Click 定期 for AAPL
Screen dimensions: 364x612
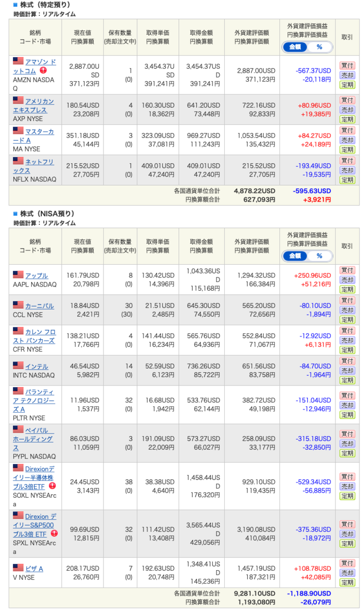pyautogui.click(x=347, y=290)
